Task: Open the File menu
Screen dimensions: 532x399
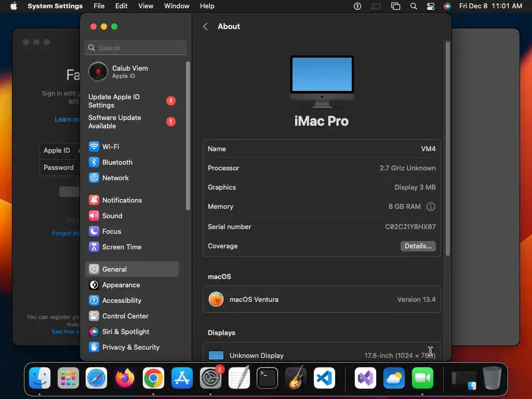Action: [99, 6]
